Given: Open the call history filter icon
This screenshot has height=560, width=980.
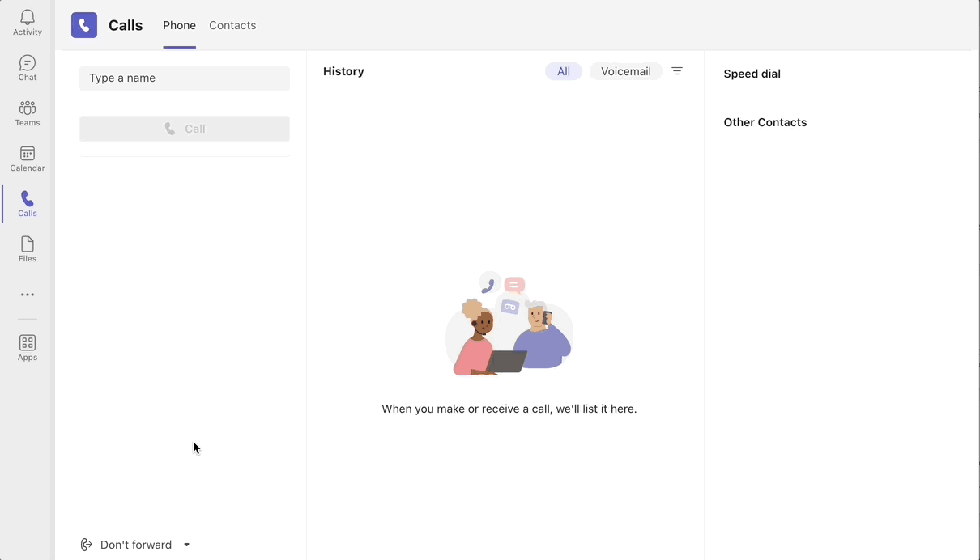Looking at the screenshot, I should click(677, 71).
